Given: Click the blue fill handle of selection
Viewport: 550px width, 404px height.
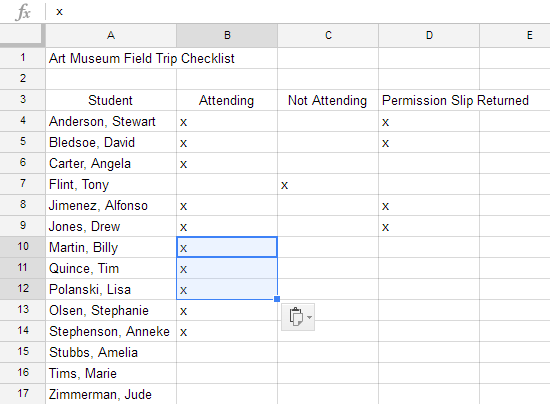Looking at the screenshot, I should pos(277,299).
